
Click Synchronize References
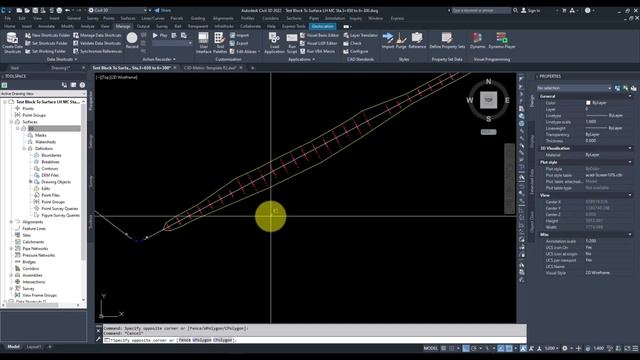coord(98,51)
